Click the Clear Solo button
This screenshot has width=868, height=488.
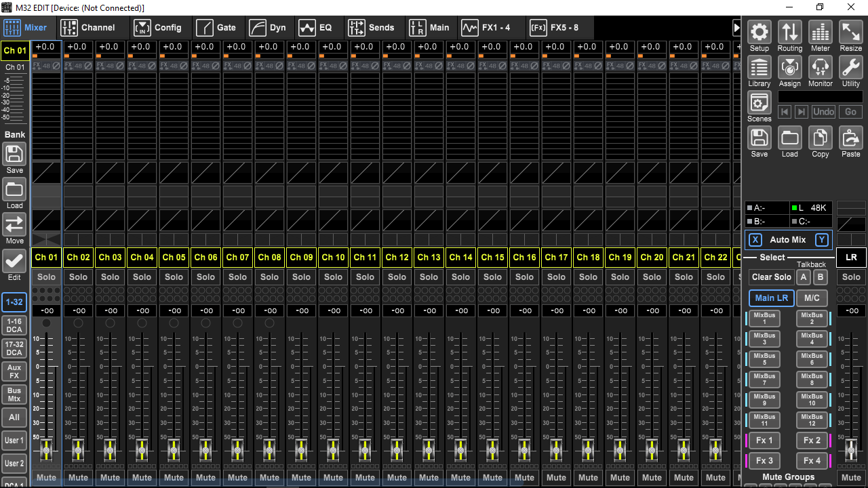[772, 277]
